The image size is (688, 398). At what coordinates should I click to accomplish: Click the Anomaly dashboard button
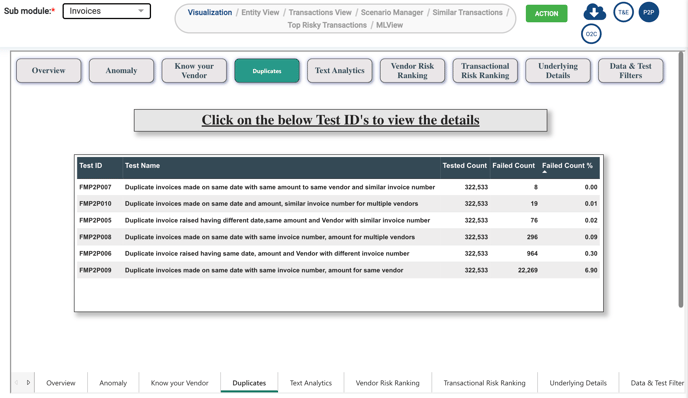[122, 71]
